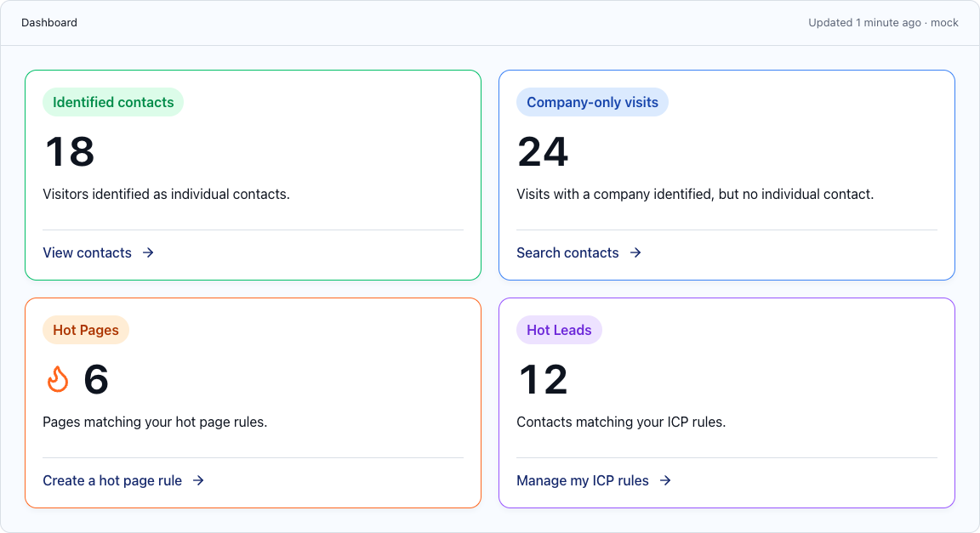The height and width of the screenshot is (533, 980).
Task: Click the Contacts matching your ICP rules text
Action: tap(621, 422)
